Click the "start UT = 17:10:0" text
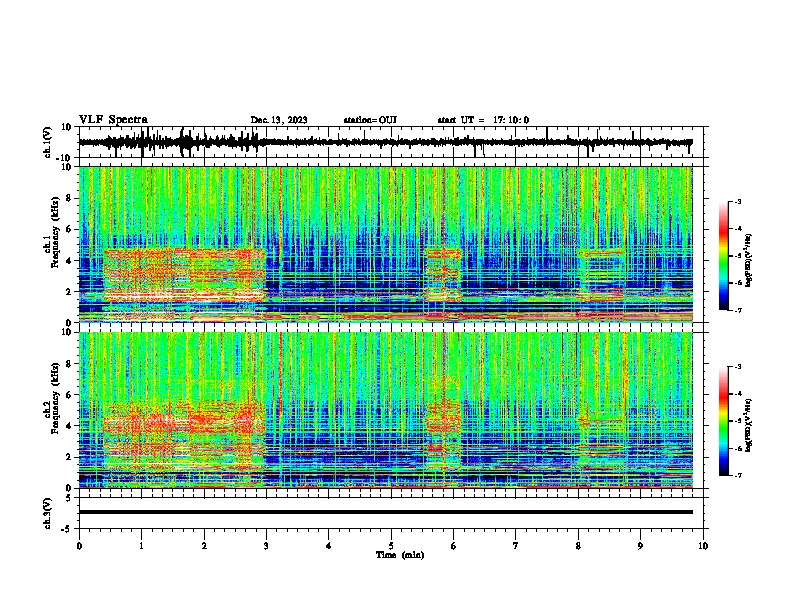The width and height of the screenshot is (792, 612). click(483, 120)
